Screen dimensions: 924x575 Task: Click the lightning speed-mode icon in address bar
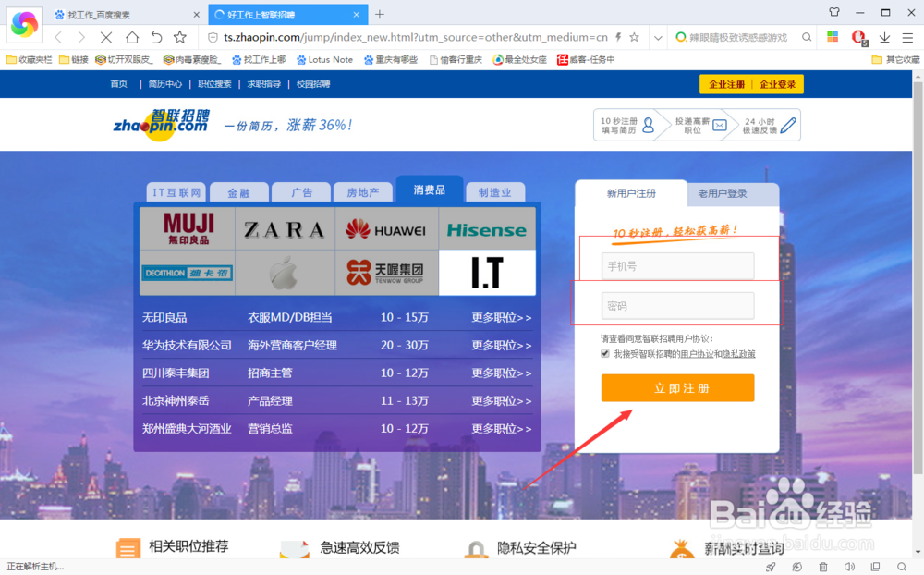click(x=618, y=37)
